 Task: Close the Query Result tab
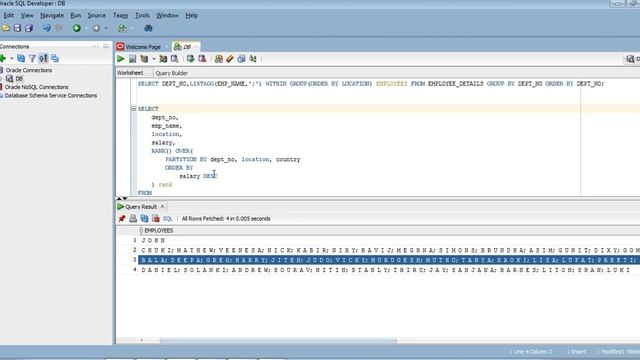click(x=162, y=207)
